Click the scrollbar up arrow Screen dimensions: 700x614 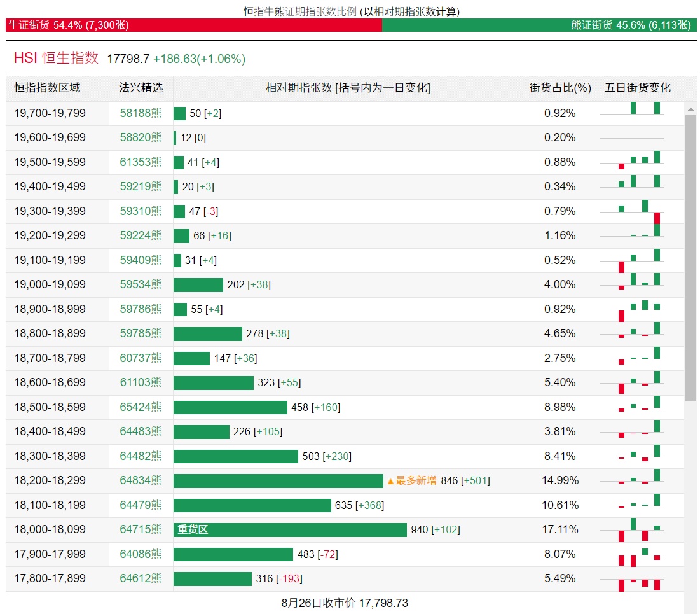(690, 109)
